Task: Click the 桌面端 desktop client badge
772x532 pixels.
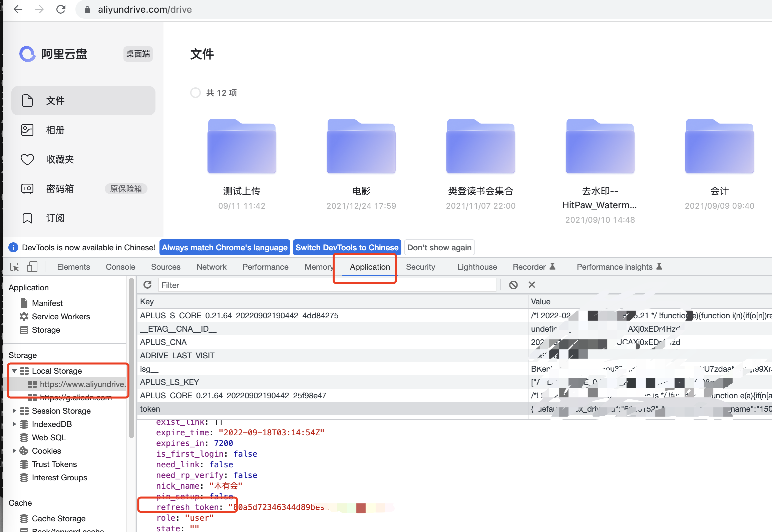Action: (x=138, y=54)
